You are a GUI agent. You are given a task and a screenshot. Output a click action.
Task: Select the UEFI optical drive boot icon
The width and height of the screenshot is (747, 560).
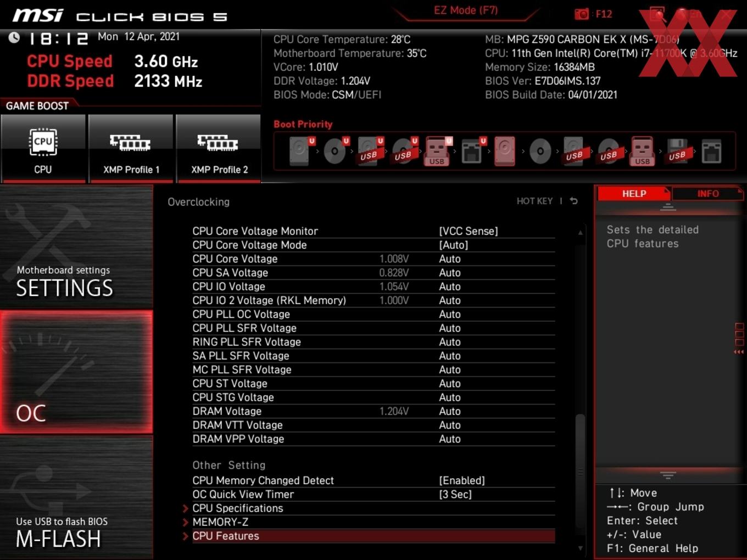click(335, 151)
